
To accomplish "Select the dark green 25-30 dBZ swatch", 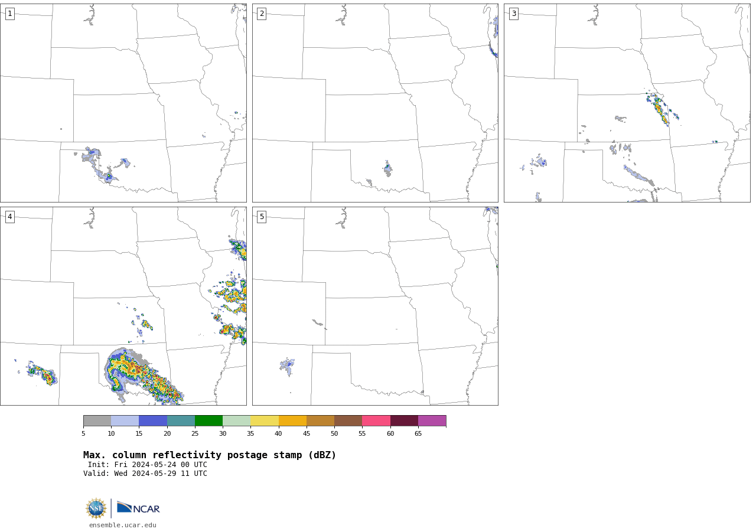I will point(208,421).
